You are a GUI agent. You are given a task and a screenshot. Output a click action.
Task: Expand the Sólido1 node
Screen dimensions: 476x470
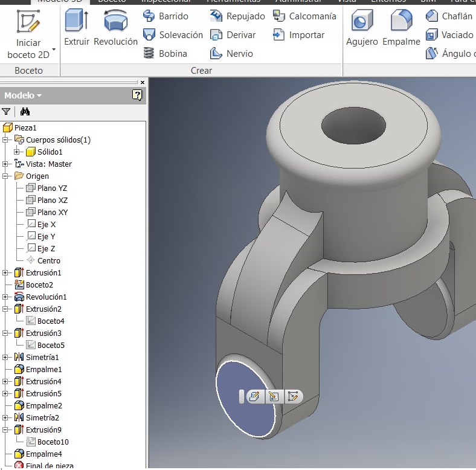17,152
